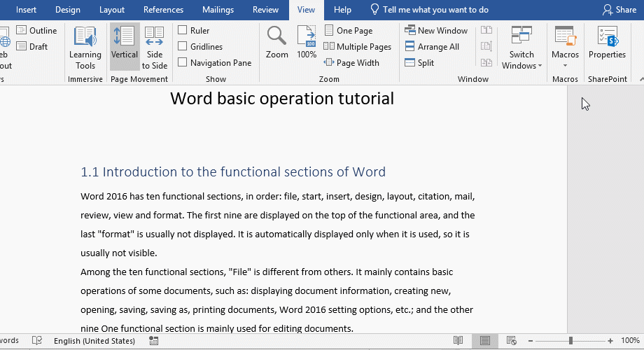Select Vertical page movement
The image size is (644, 350).
[125, 46]
